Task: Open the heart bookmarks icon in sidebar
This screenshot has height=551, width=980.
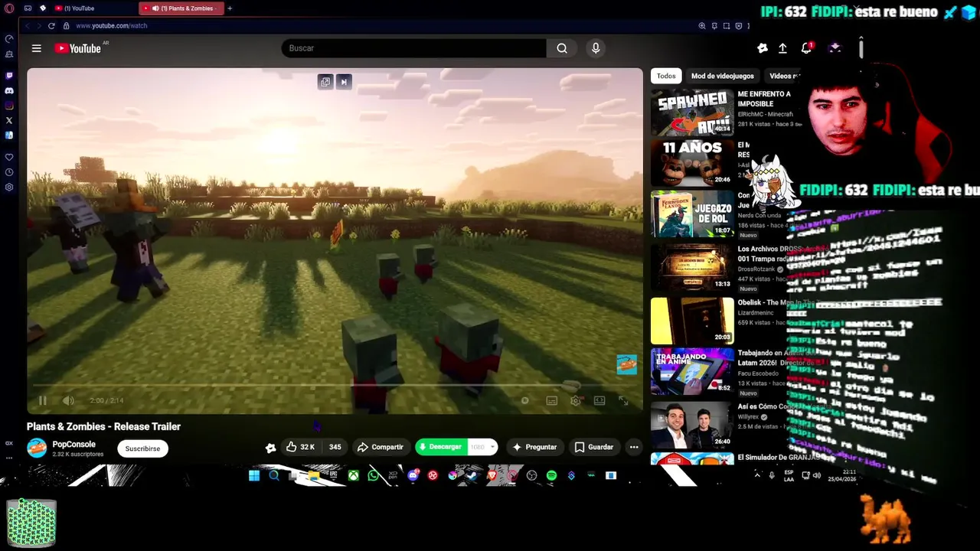Action: click(x=9, y=157)
